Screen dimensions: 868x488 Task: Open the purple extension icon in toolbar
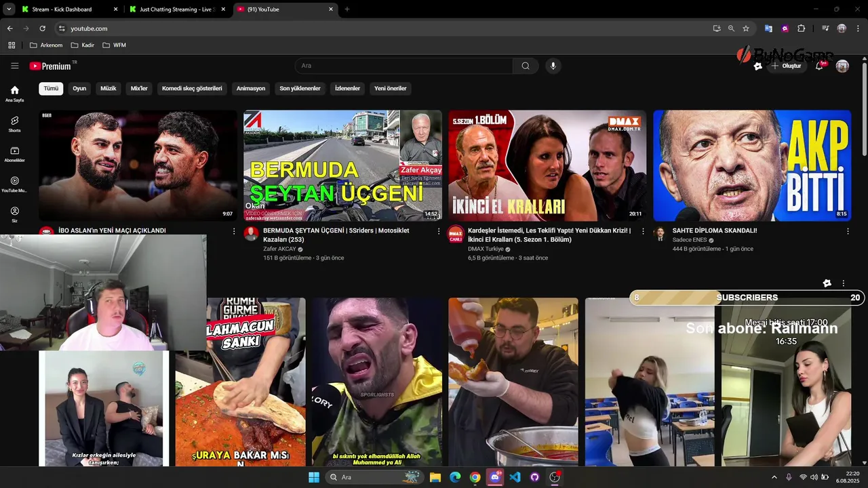pyautogui.click(x=785, y=28)
